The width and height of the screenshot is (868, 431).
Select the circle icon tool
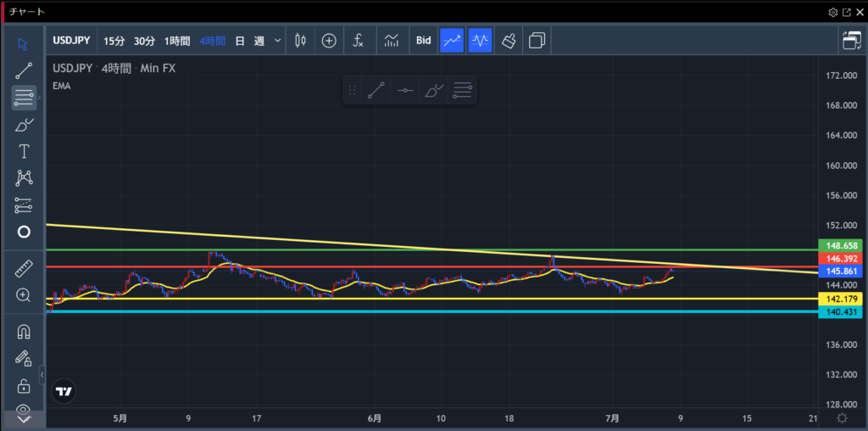point(23,232)
